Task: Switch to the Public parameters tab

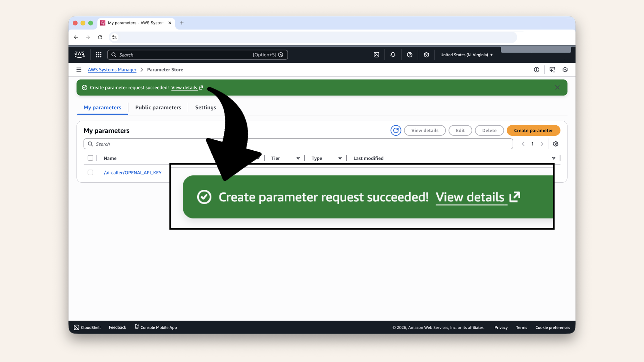Action: (158, 108)
